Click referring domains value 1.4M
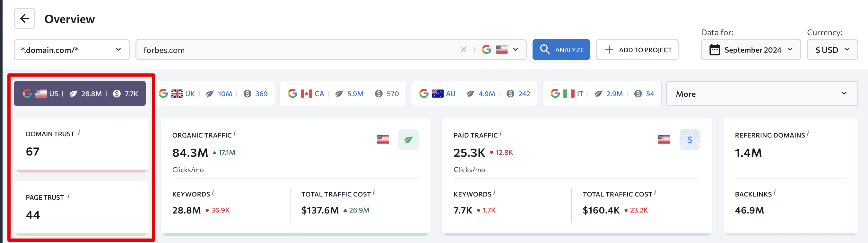868x243 pixels. click(748, 153)
